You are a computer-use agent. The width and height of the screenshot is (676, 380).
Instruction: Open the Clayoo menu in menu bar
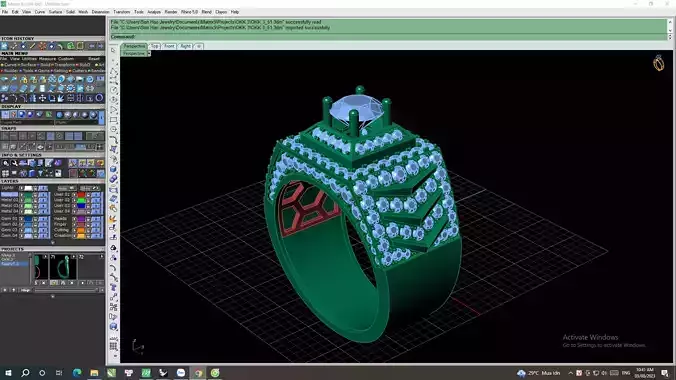[221, 12]
